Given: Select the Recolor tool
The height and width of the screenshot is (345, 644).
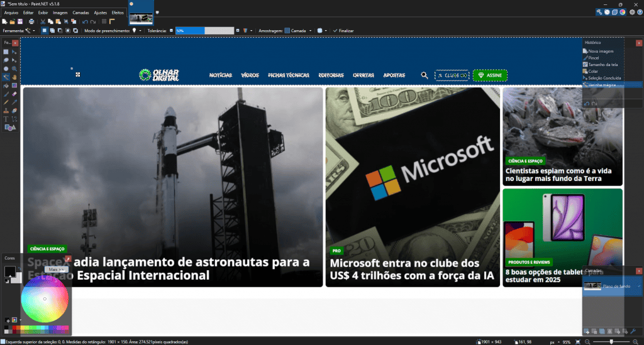Looking at the screenshot, I should click(x=14, y=111).
